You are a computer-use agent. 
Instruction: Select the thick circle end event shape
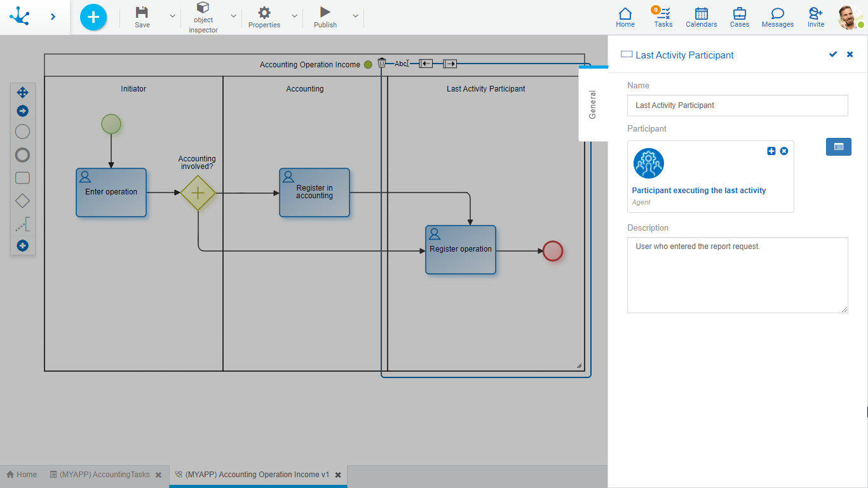22,155
